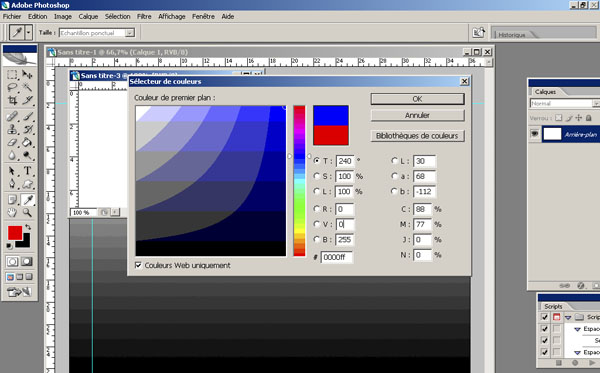Click the red foreground color swatch
Screen dimensions: 600x373
(x=15, y=233)
